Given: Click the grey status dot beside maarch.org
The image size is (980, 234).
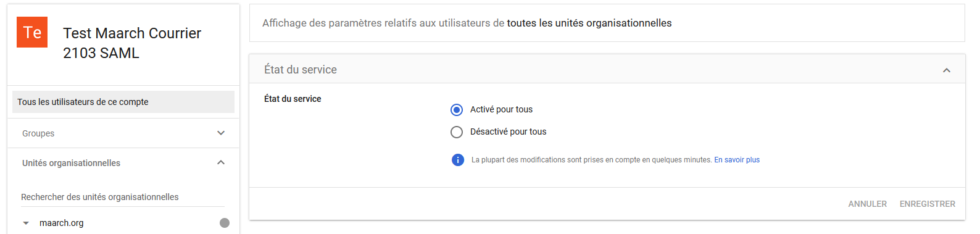Looking at the screenshot, I should point(225,223).
